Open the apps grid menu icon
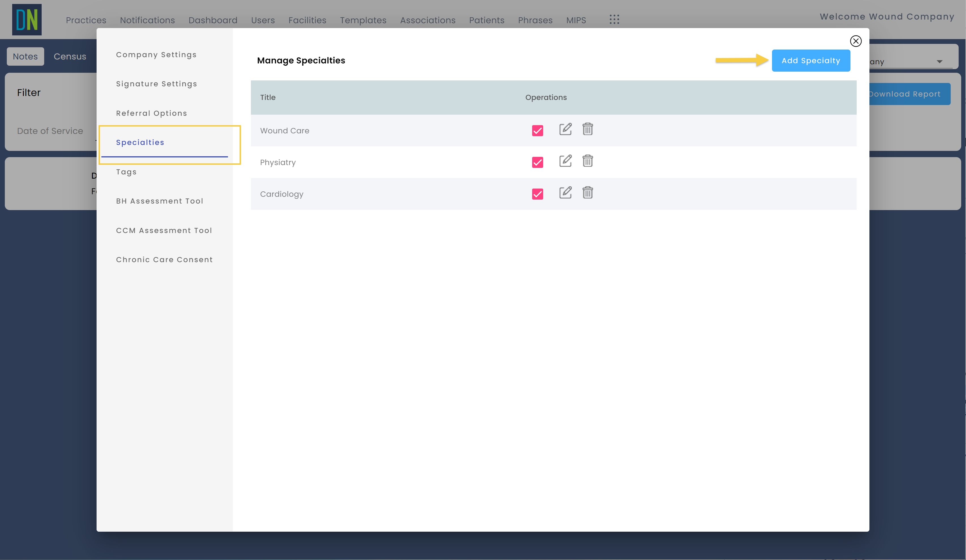The image size is (966, 560). [614, 20]
